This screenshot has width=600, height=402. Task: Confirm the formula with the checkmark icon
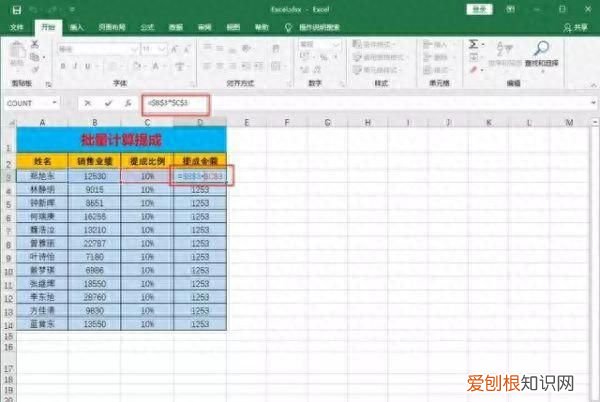pyautogui.click(x=108, y=103)
